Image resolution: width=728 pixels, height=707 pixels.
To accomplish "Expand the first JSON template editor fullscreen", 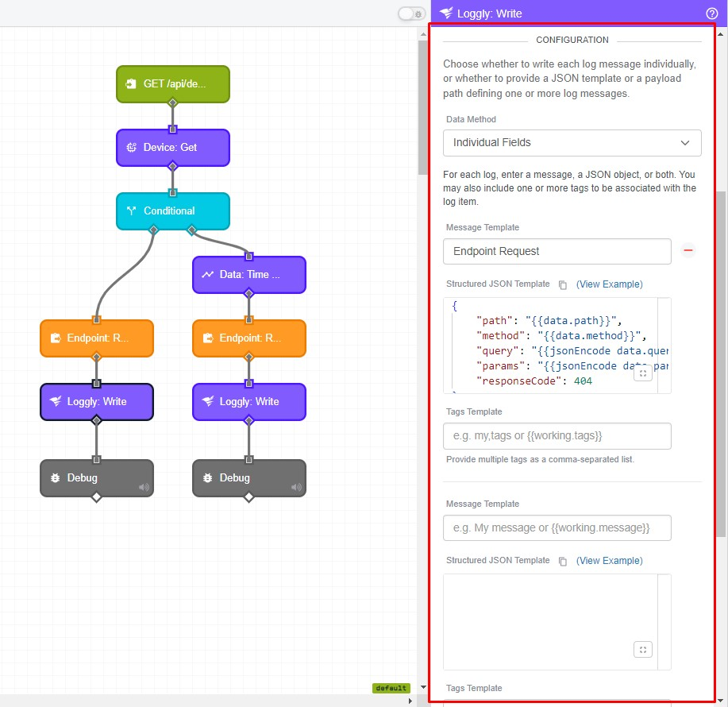I will pos(643,373).
